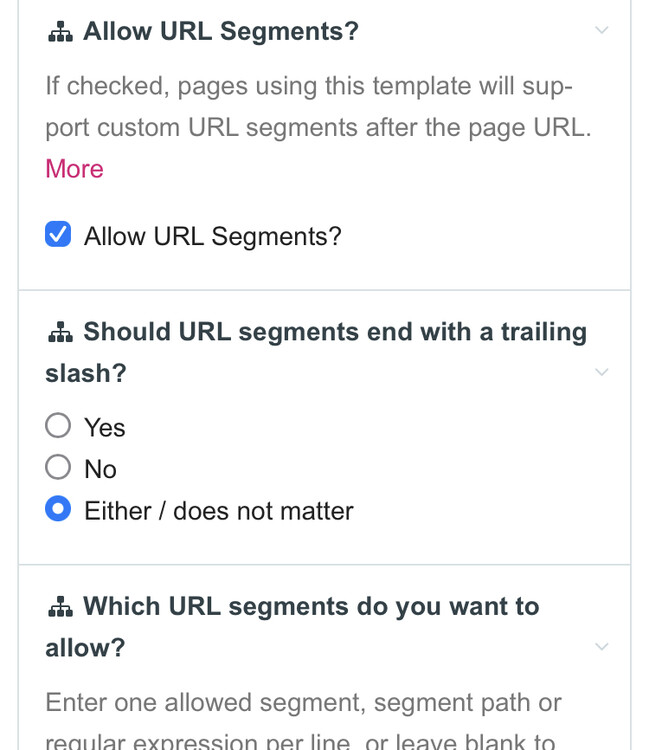Select Either / does not matter radio
Image resolution: width=649 pixels, height=750 pixels.
(58, 510)
